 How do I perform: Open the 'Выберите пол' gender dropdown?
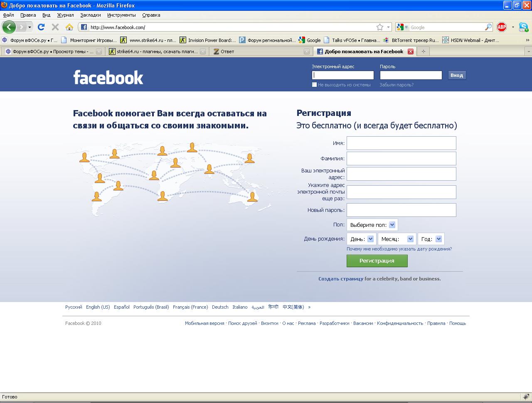(x=372, y=225)
